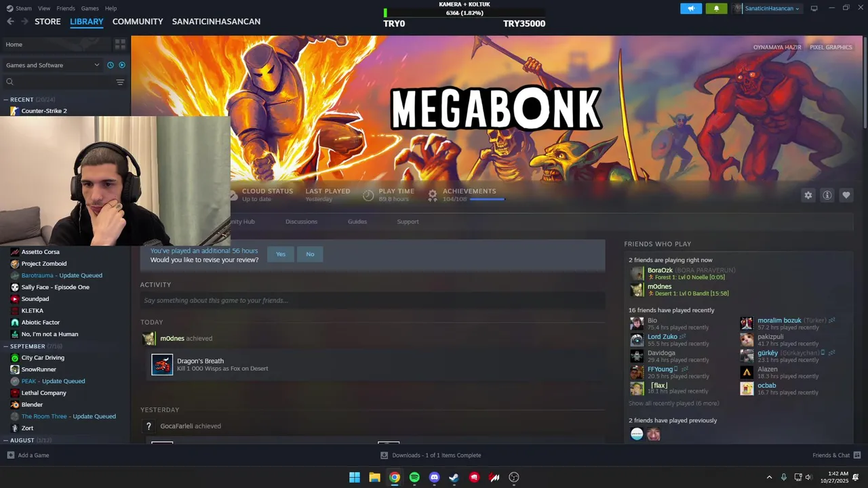This screenshot has width=868, height=488.
Task: Click Yes to revise your review
Action: click(x=281, y=254)
